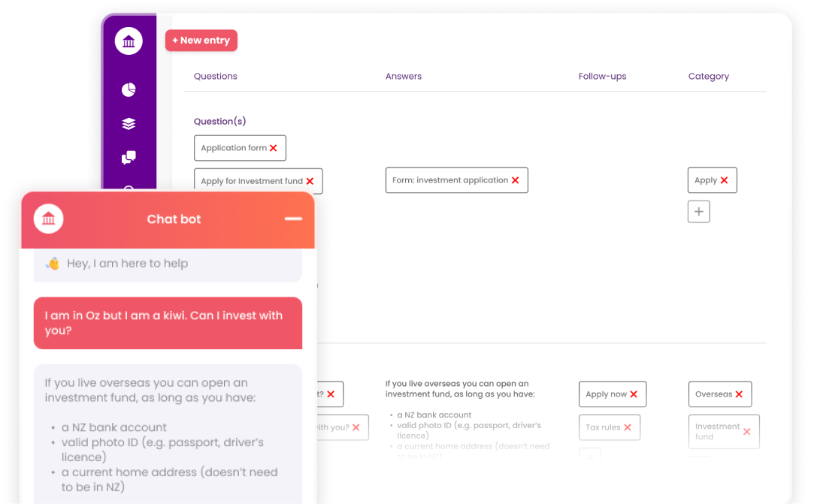Select the bank icon in the sidebar
The height and width of the screenshot is (504, 820).
click(x=129, y=41)
